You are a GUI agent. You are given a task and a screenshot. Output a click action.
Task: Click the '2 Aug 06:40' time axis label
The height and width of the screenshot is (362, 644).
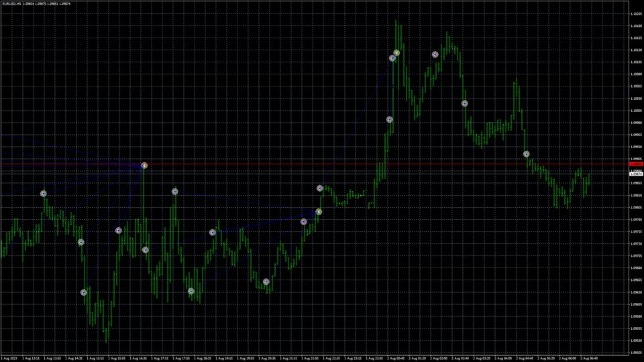coord(589,358)
